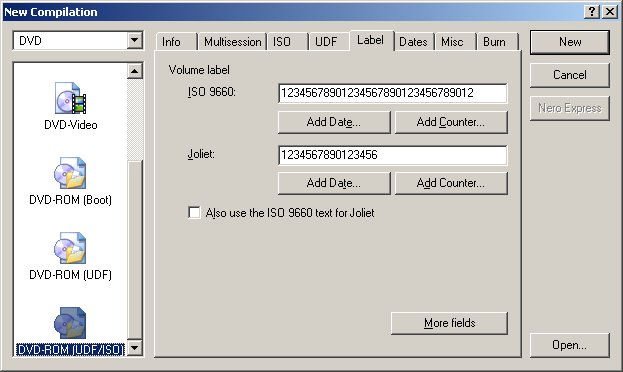Click the Open... button
Screen dimensions: 623x372
[570, 345]
